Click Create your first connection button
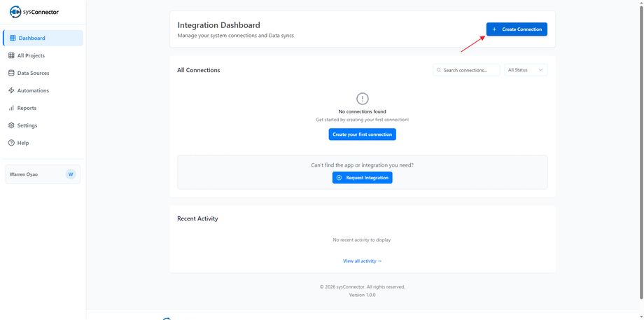This screenshot has height=320, width=644. tap(362, 134)
